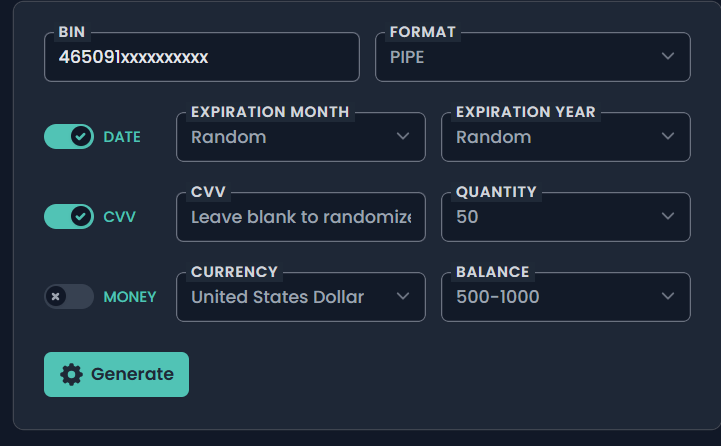
Task: Open the Balance dropdown showing 500-1000
Action: tap(565, 297)
